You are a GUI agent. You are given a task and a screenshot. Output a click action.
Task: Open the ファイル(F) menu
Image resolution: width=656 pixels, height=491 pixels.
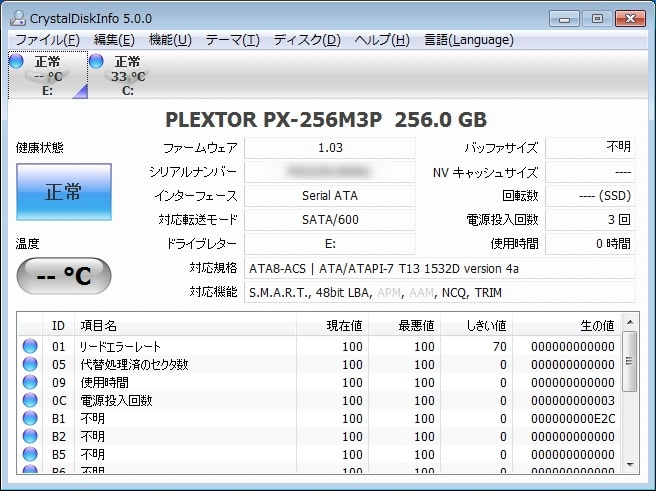coord(47,40)
